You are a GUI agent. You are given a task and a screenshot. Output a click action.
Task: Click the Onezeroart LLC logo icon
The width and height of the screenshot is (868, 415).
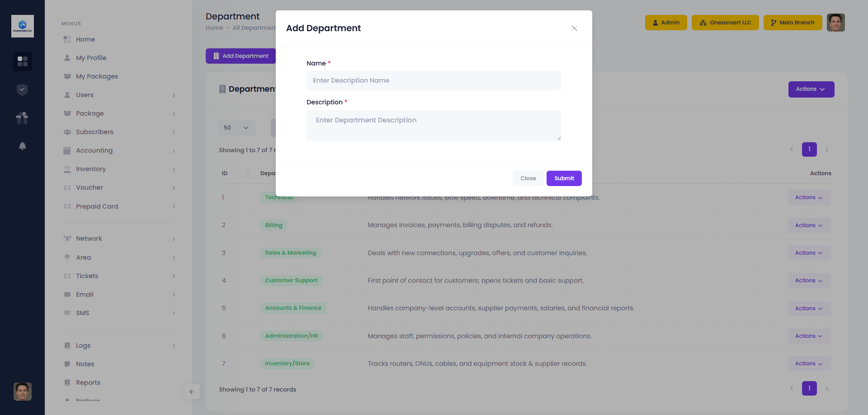tap(22, 26)
